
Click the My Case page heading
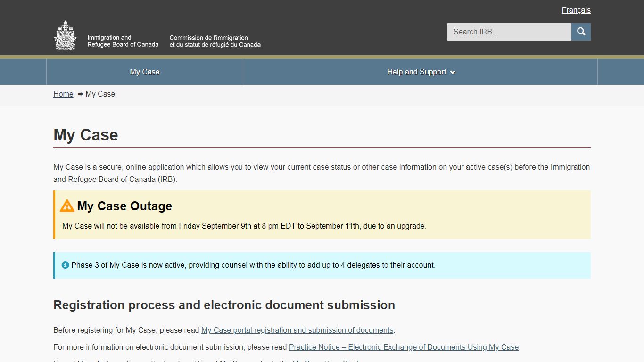point(86,135)
